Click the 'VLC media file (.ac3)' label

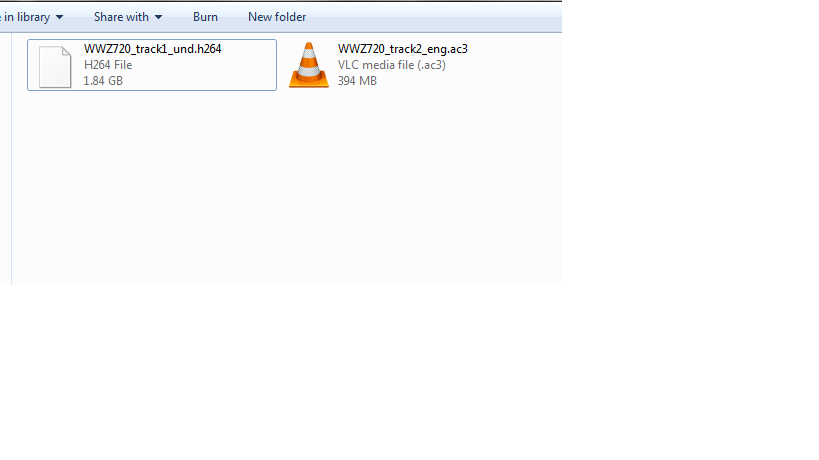pyautogui.click(x=392, y=65)
